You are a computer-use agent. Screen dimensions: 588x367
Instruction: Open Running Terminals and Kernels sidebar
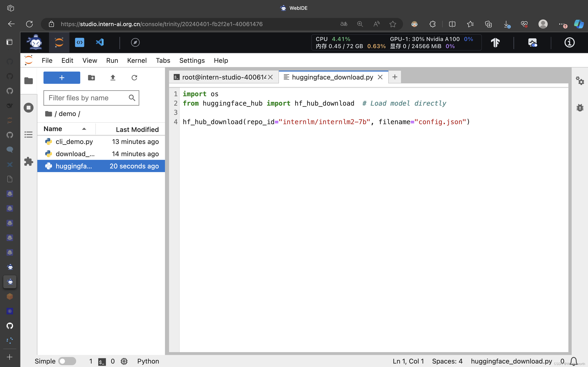[x=28, y=107]
